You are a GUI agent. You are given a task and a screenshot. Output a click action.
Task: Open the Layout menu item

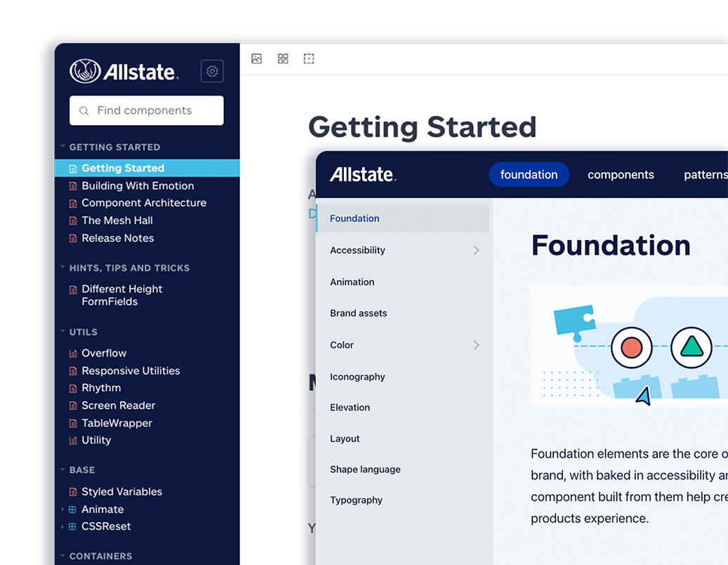pos(345,439)
